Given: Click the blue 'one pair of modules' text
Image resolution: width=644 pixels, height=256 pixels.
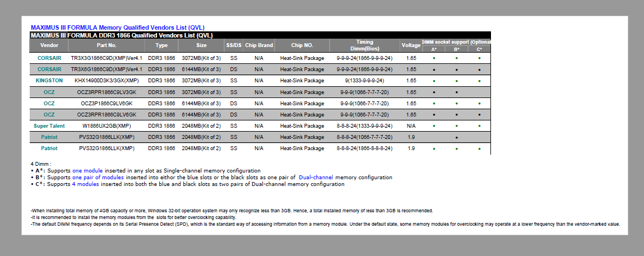Looking at the screenshot, I should (98, 178).
